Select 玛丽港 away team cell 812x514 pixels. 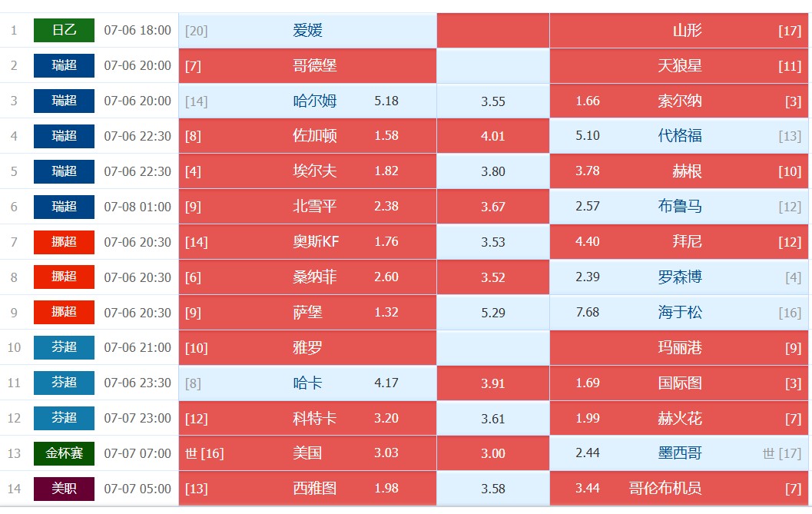click(x=679, y=348)
